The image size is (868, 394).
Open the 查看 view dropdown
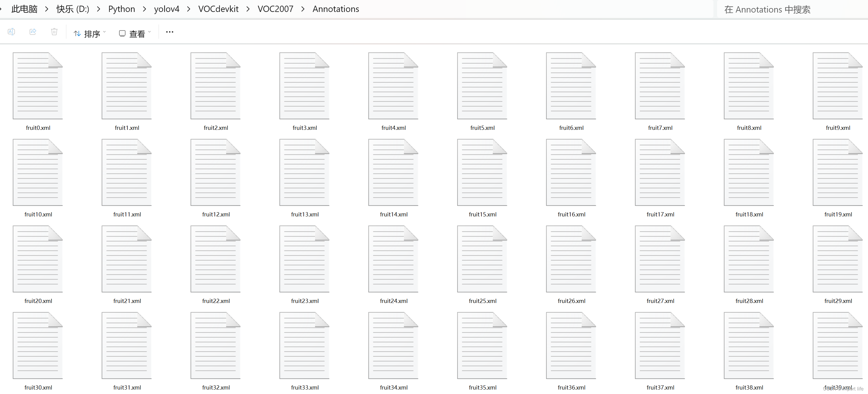coord(135,33)
